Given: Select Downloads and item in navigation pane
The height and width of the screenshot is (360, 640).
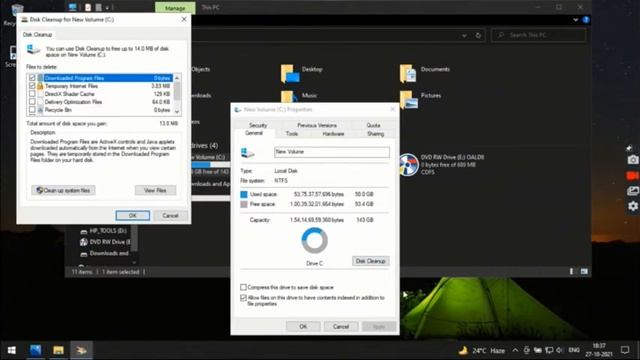Looking at the screenshot, I should point(104,253).
